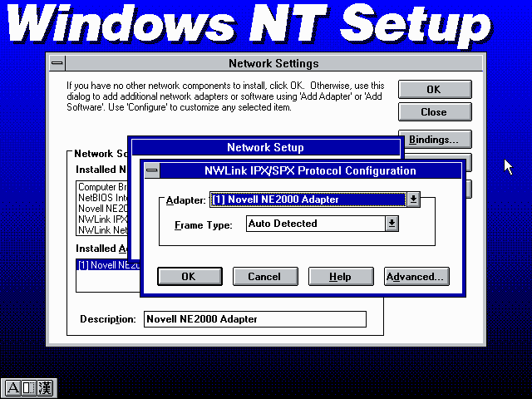Click the Network Settings title bar
This screenshot has width=532, height=399.
click(273, 63)
